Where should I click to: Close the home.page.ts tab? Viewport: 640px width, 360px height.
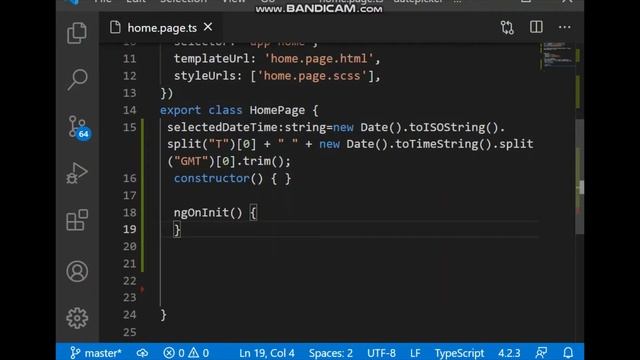click(x=208, y=27)
